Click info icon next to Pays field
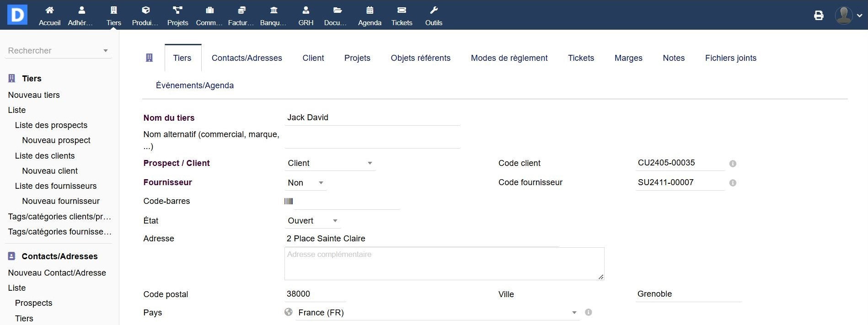Viewport: 868px width, 325px height. click(x=589, y=312)
